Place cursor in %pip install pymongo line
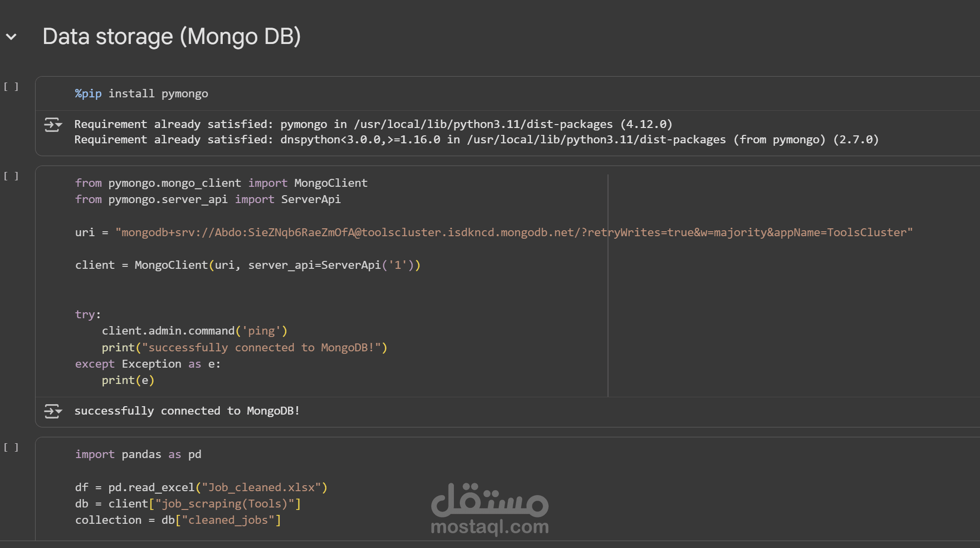This screenshot has width=980, height=548. tap(141, 94)
